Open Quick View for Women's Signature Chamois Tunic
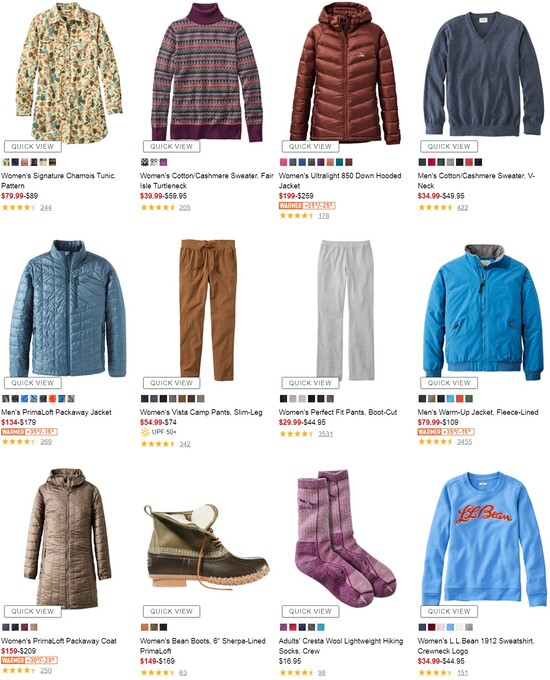 point(33,147)
